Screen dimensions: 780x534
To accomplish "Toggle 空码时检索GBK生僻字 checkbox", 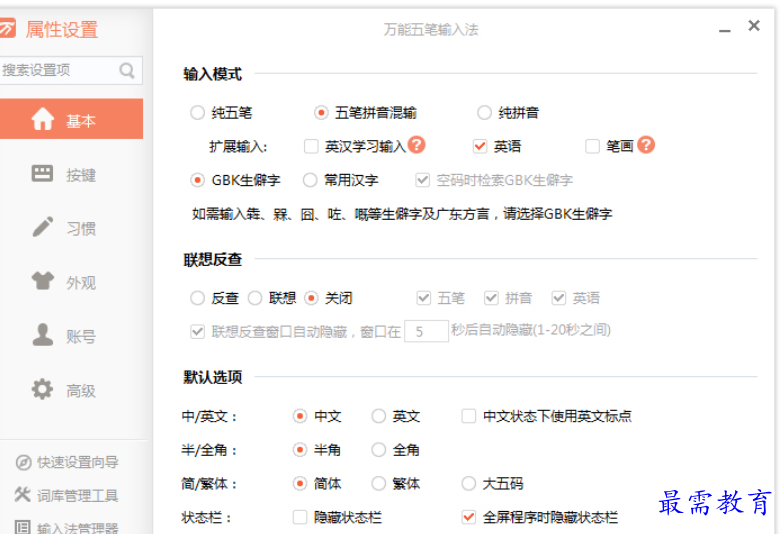I will (x=423, y=180).
